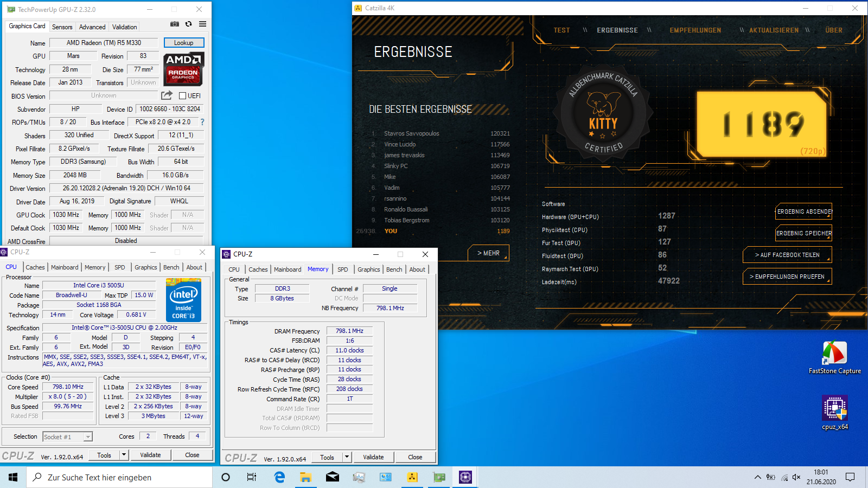The image size is (868, 488).
Task: Open Task View on taskbar
Action: coord(252,477)
